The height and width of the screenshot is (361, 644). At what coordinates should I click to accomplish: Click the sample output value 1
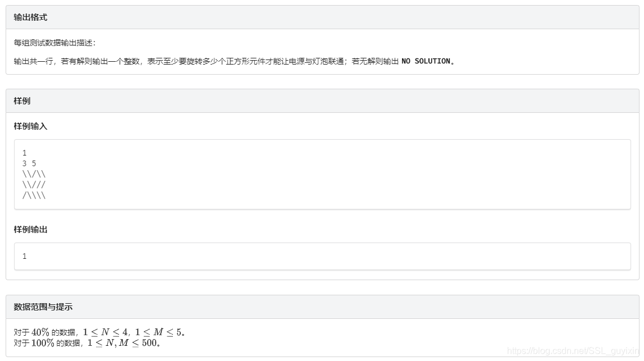[x=24, y=256]
